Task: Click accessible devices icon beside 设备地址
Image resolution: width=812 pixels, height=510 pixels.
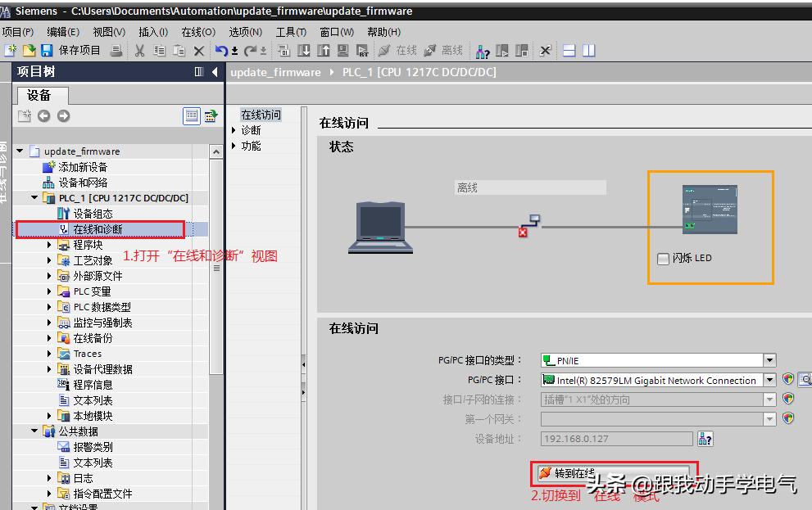Action: [x=705, y=439]
